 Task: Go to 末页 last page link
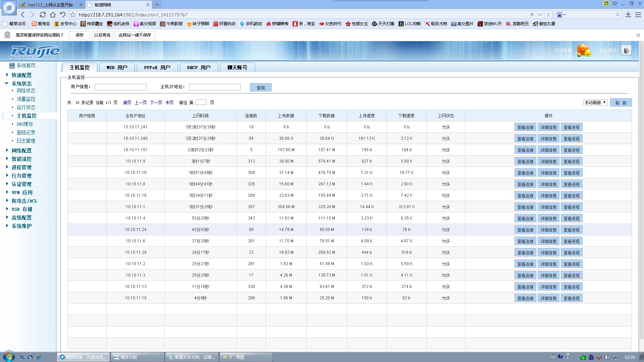coord(169,103)
